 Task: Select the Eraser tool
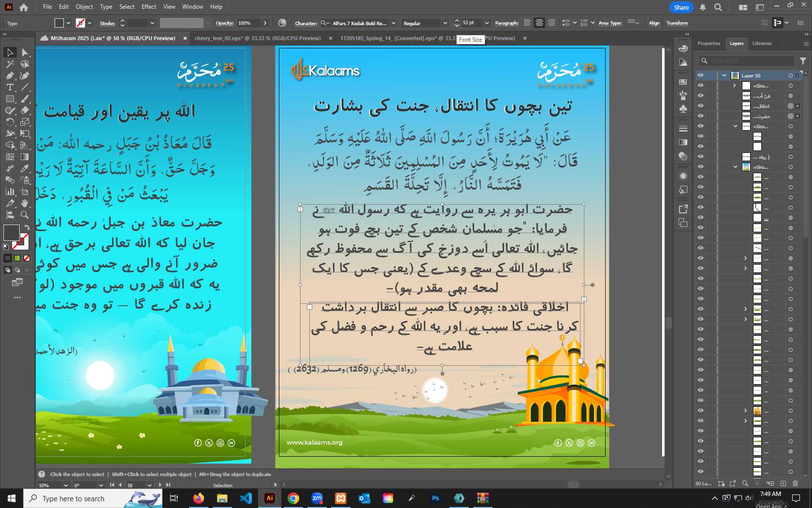(x=25, y=110)
